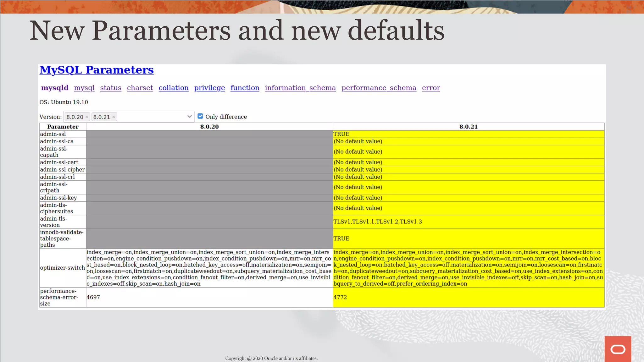Click the Oracle logo icon
644x362 pixels.
(618, 349)
